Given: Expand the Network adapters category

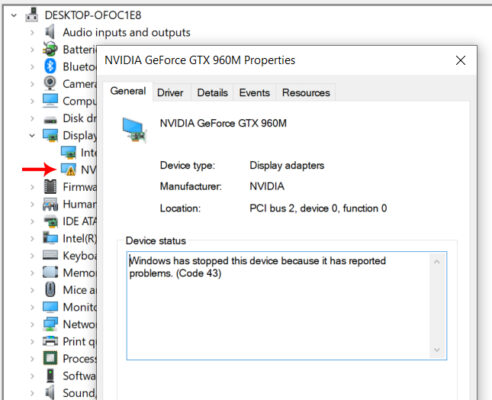Looking at the screenshot, I should [32, 324].
